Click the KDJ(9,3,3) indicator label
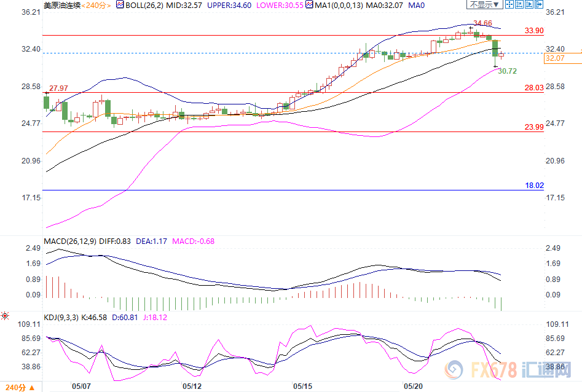Screen dimensions: 582x392 61,318
